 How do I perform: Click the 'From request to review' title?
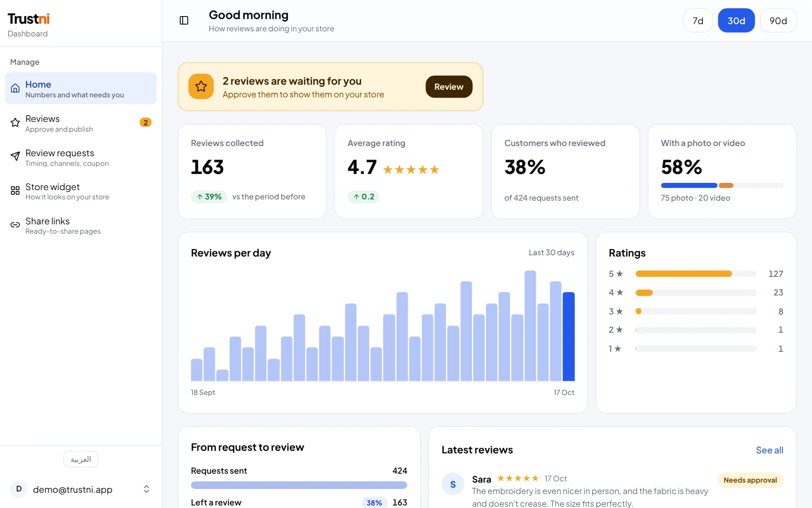point(247,447)
